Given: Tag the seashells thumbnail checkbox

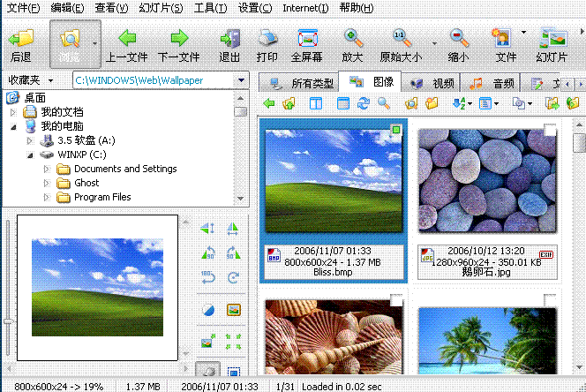Looking at the screenshot, I should [x=396, y=299].
